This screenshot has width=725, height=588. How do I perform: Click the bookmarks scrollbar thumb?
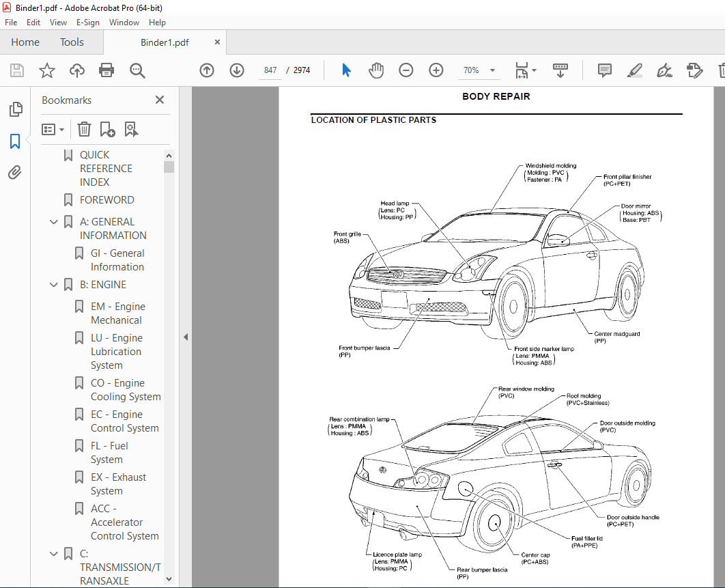click(169, 167)
